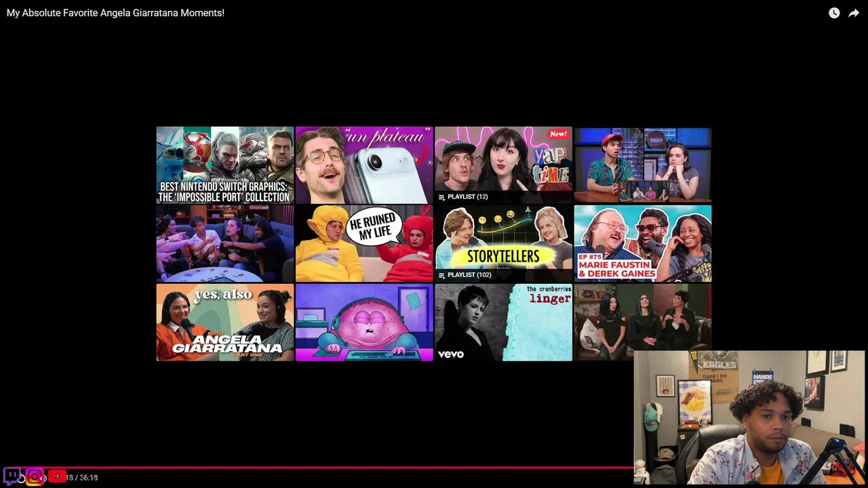
Task: Click the red YouTube logo icon
Action: [x=57, y=476]
